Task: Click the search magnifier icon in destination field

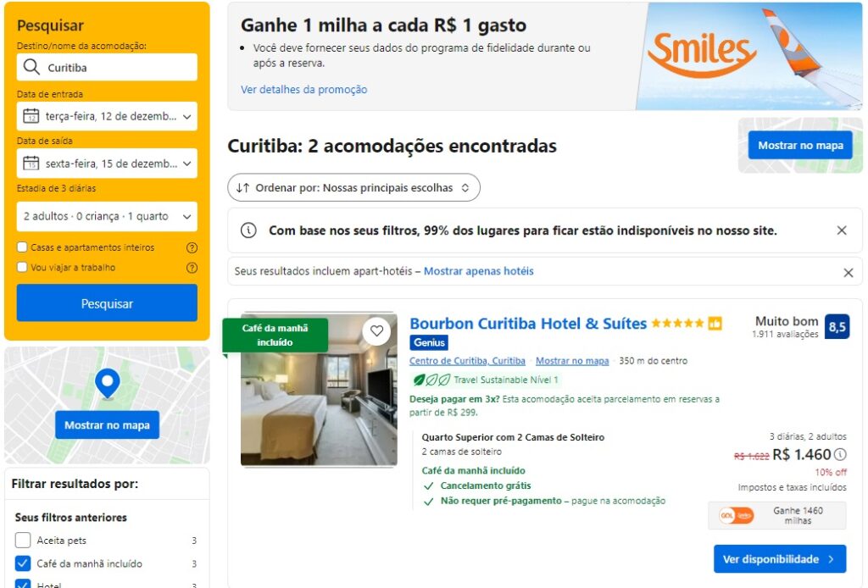Action: coord(31,67)
